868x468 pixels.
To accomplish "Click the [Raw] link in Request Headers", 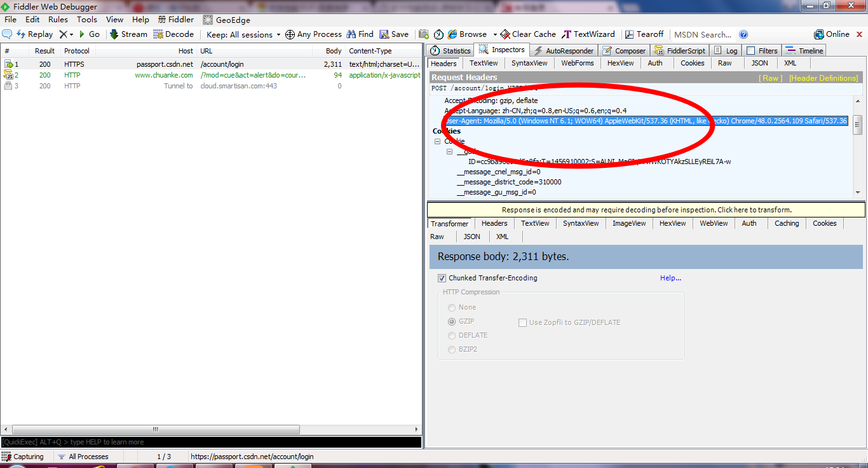I will pos(771,78).
